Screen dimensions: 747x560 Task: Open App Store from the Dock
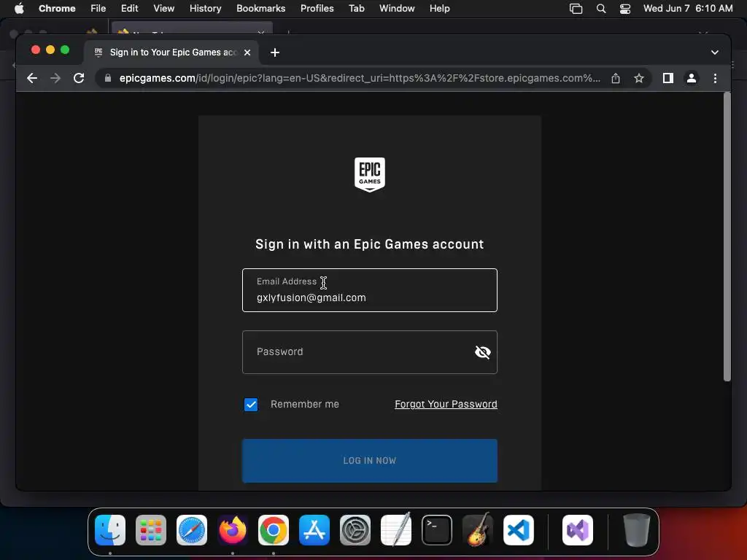[314, 530]
